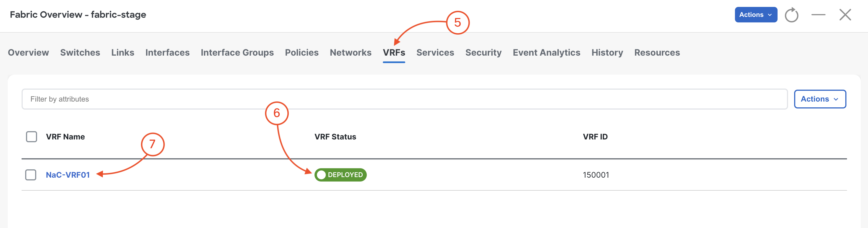Image resolution: width=868 pixels, height=228 pixels.
Task: Select all VRFs with header checkbox
Action: (32, 137)
